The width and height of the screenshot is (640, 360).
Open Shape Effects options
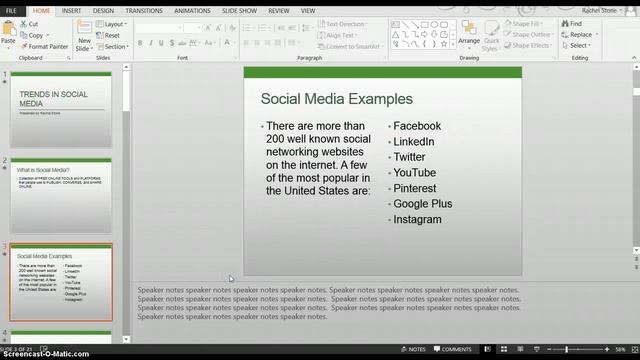[x=528, y=45]
